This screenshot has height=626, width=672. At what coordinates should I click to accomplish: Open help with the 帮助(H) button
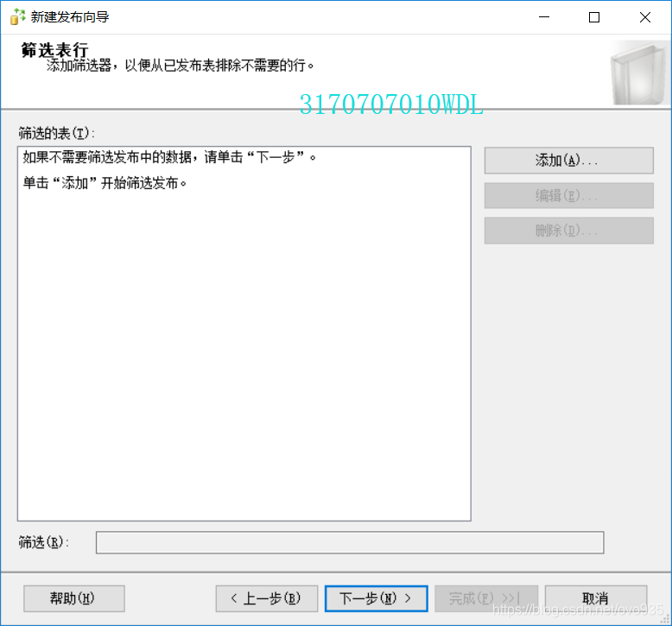[x=74, y=598]
